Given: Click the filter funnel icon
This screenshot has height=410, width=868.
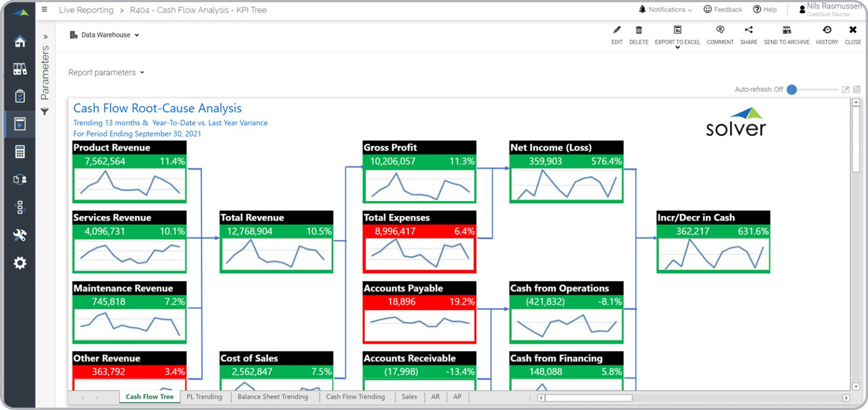Looking at the screenshot, I should coord(45,111).
